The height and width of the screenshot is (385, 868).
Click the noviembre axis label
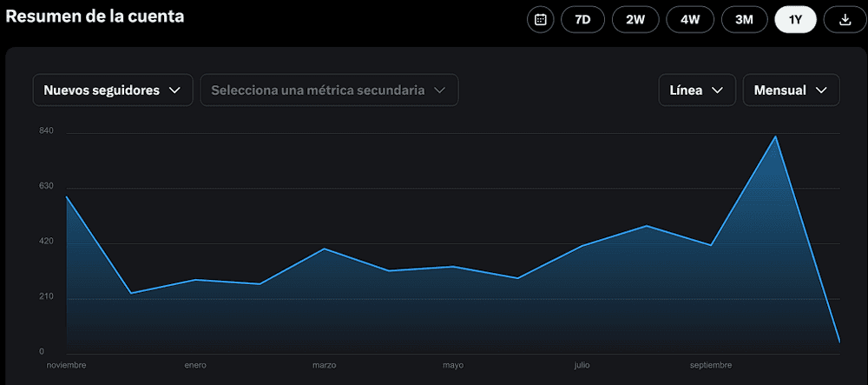coord(67,366)
